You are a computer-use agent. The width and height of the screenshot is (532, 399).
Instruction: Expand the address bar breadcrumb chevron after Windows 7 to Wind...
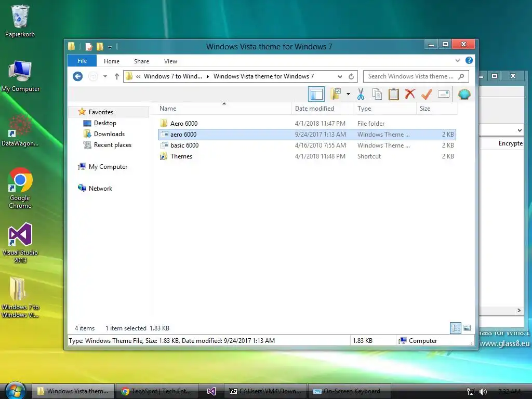coord(208,76)
